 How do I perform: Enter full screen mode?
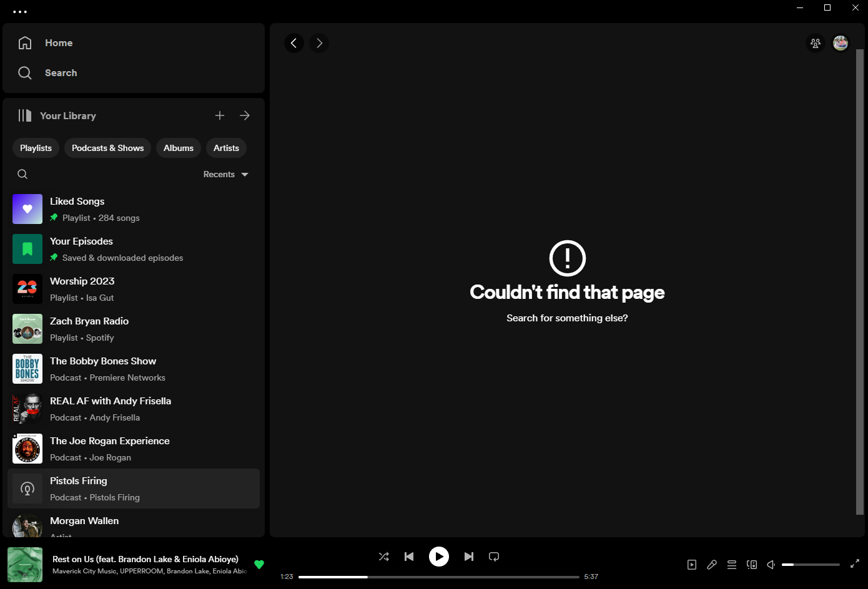855,564
